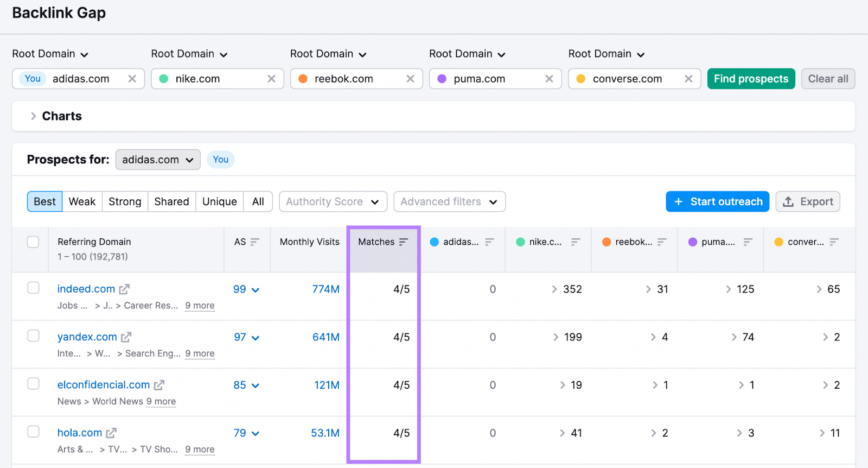Image resolution: width=868 pixels, height=468 pixels.
Task: Check the hola.com row checkbox
Action: click(33, 431)
